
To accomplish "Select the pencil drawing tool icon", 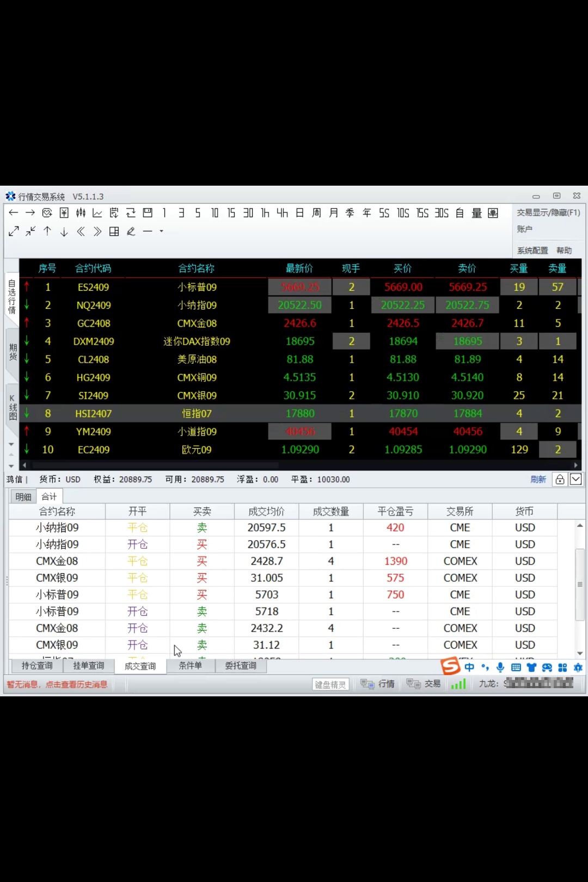I will pyautogui.click(x=131, y=231).
